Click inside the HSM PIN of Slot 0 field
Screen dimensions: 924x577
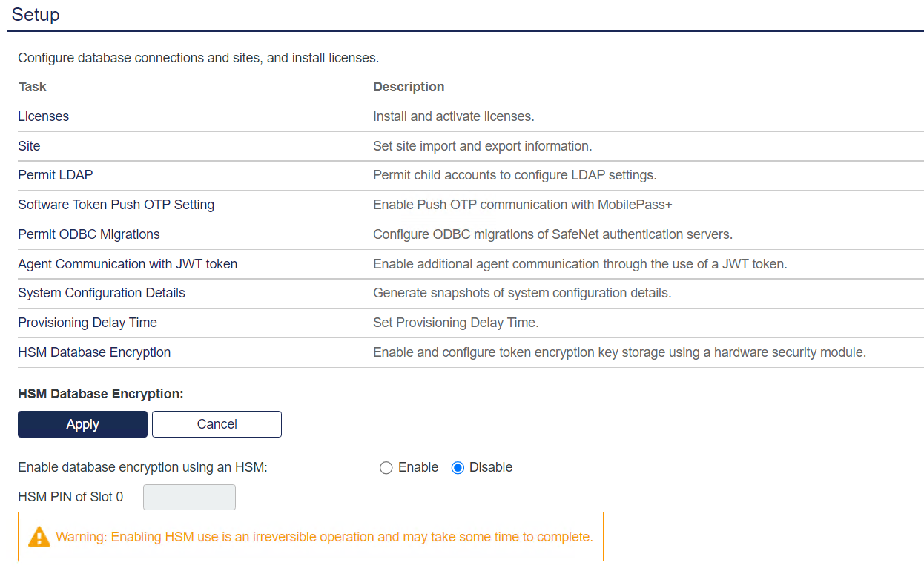pos(189,497)
